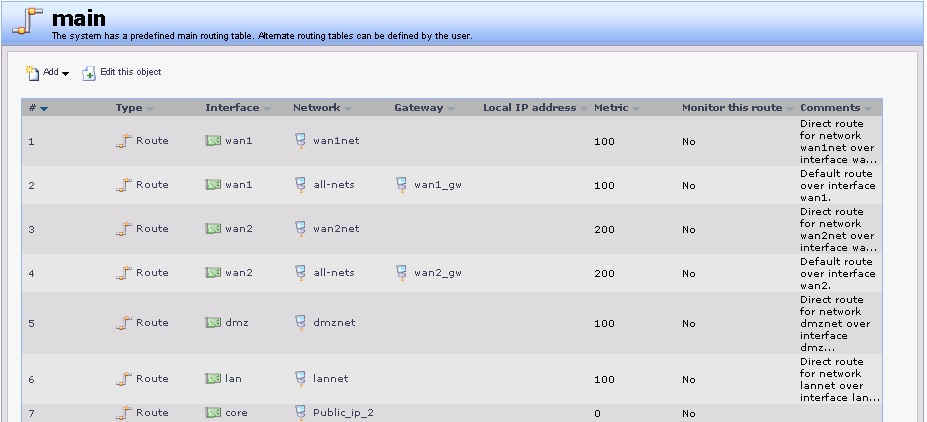Click the wan1net network icon
The image size is (927, 422).
[301, 141]
